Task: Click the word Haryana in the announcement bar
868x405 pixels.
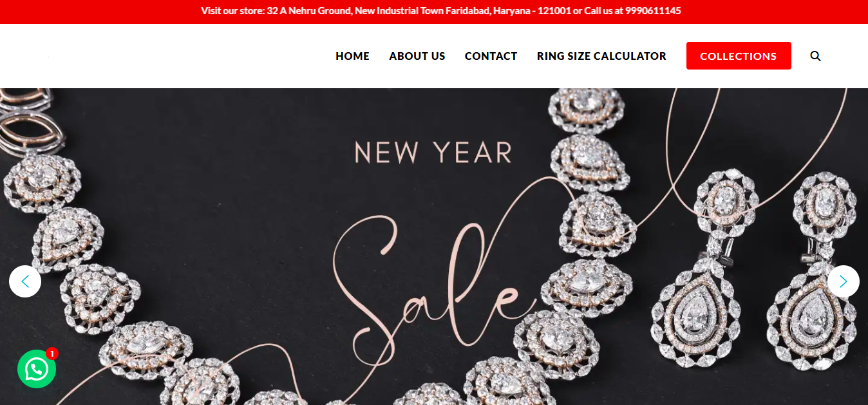Action: [511, 11]
